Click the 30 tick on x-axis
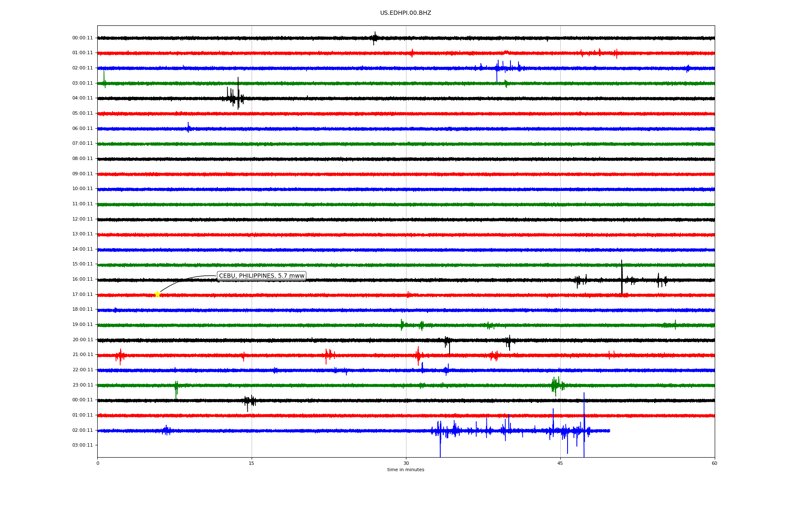Image resolution: width=812 pixels, height=508 pixels. coord(406,464)
